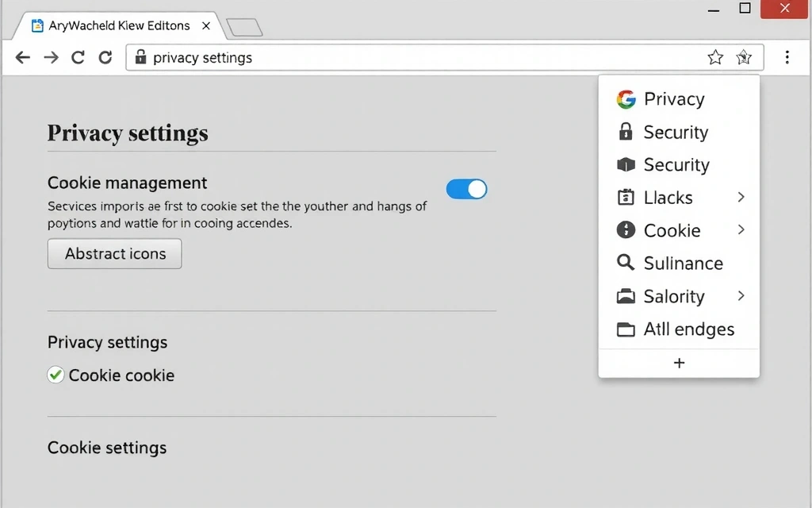Click the privacy settings address bar field
This screenshot has height=508, width=812.
point(412,57)
